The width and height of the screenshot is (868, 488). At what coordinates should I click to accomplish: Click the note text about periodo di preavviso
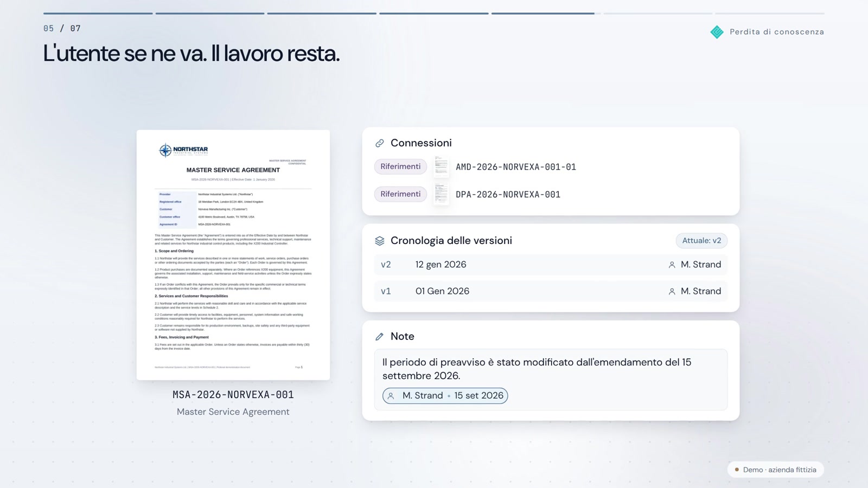[x=537, y=369]
